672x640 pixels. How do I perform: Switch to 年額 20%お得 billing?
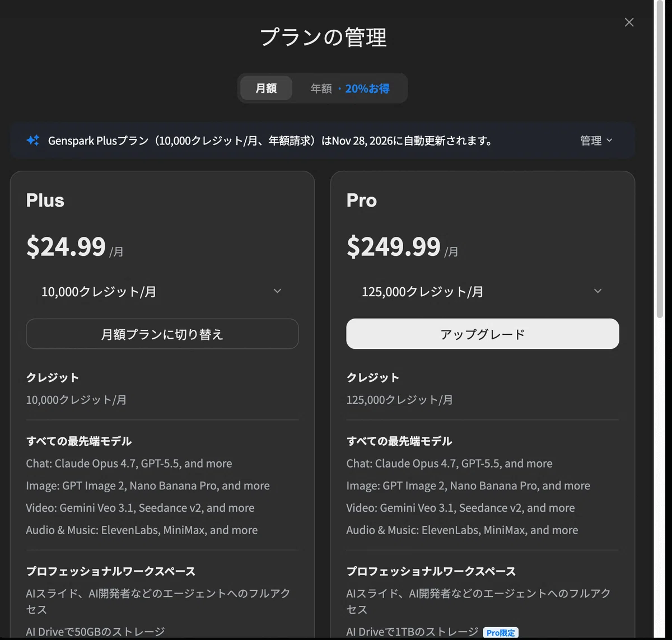click(350, 88)
